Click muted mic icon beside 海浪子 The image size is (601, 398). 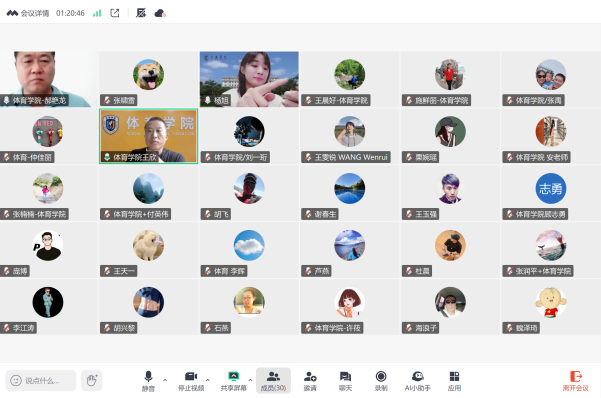click(x=409, y=328)
